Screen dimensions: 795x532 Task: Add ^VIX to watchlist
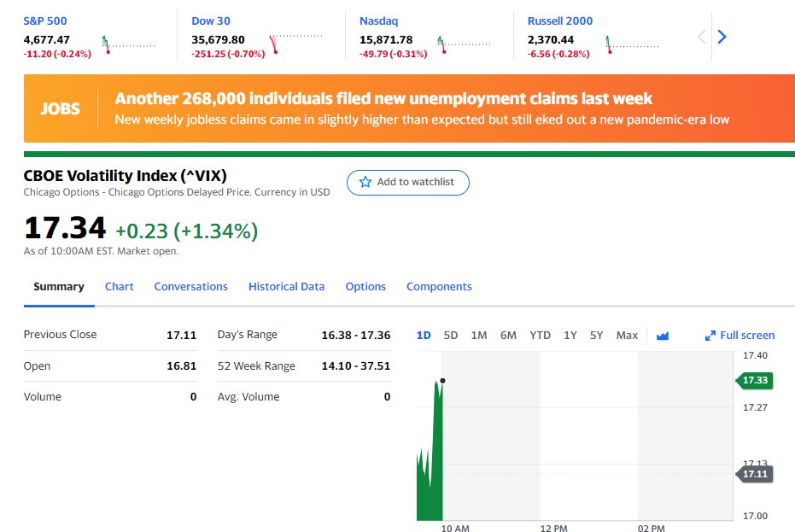[x=407, y=183]
